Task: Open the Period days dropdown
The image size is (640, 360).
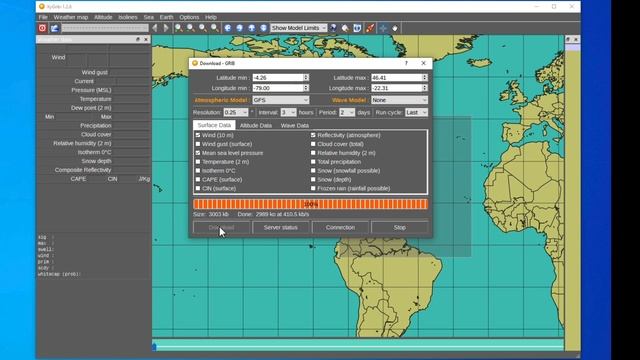Action: click(x=347, y=112)
